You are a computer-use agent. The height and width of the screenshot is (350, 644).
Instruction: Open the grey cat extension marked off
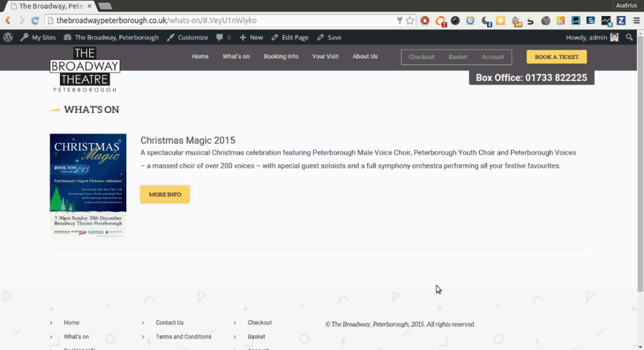click(515, 21)
